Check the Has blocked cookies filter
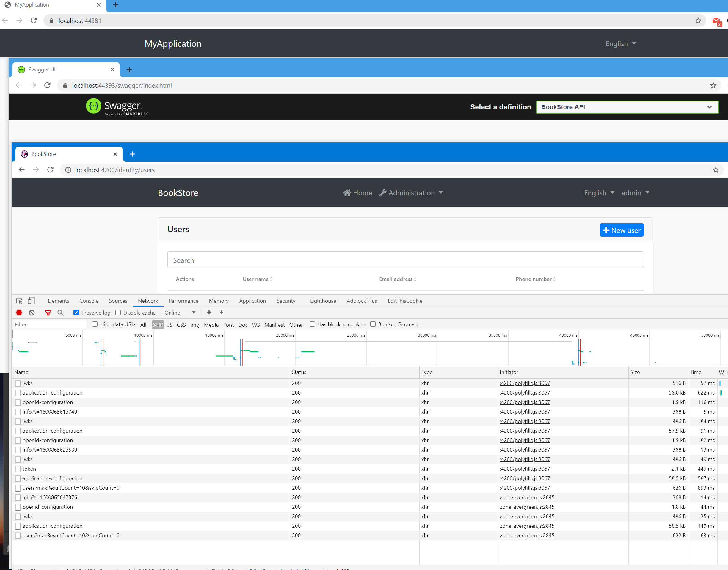 coord(313,324)
